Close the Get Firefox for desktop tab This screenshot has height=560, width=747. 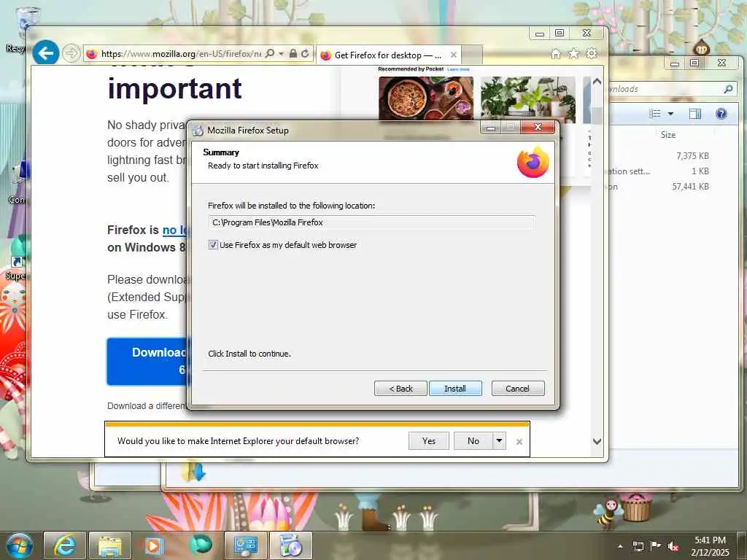pos(454,55)
